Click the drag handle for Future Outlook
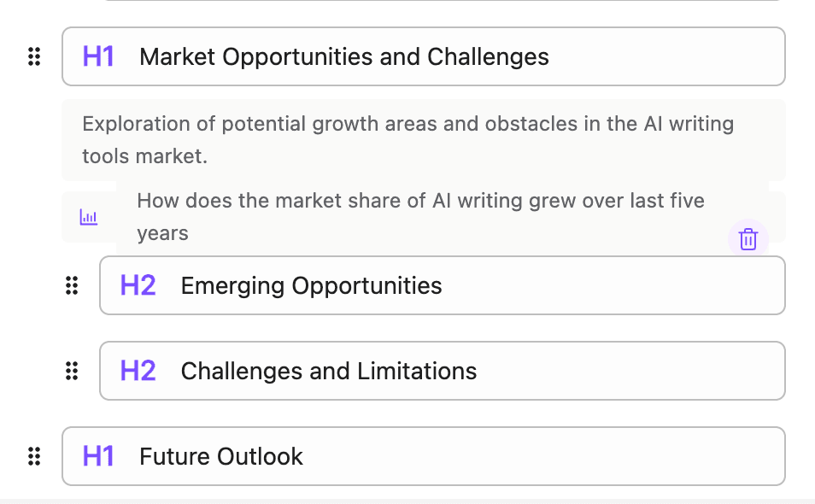Image resolution: width=815 pixels, height=504 pixels. [x=34, y=456]
